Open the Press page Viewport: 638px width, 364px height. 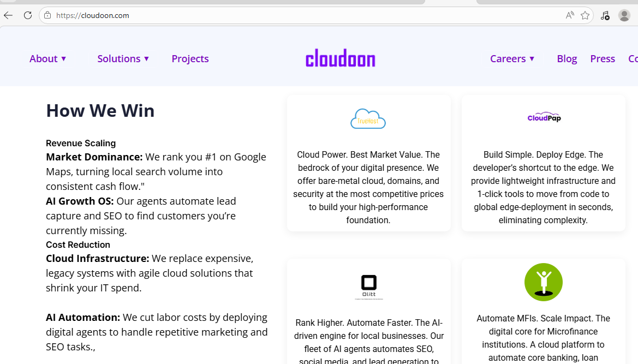click(603, 58)
